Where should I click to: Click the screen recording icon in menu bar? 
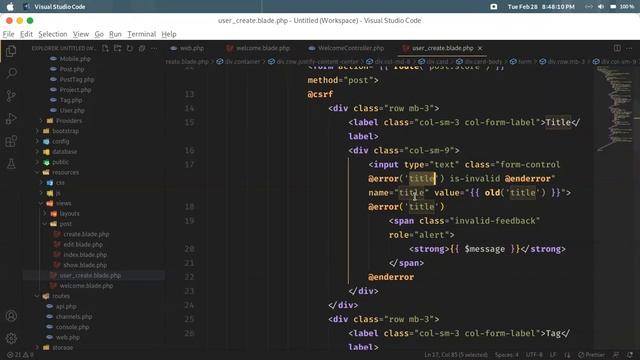[x=493, y=7]
